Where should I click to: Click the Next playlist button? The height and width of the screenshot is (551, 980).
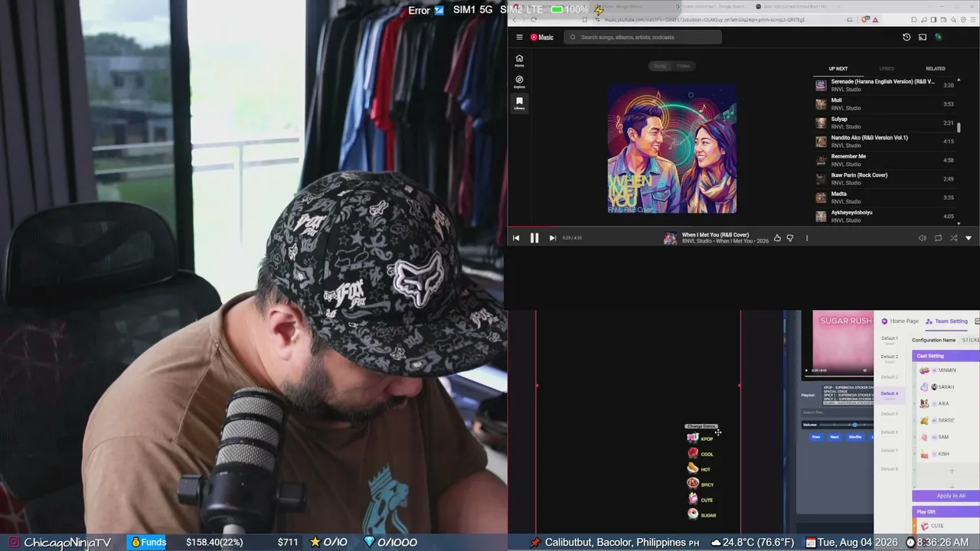pyautogui.click(x=835, y=437)
